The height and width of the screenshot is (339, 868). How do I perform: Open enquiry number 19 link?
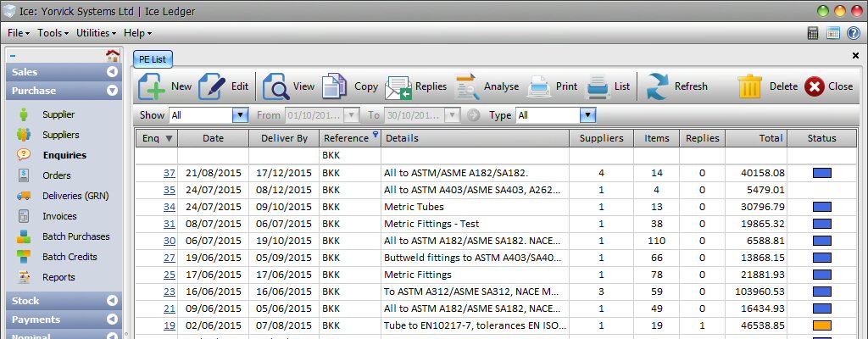tap(170, 325)
